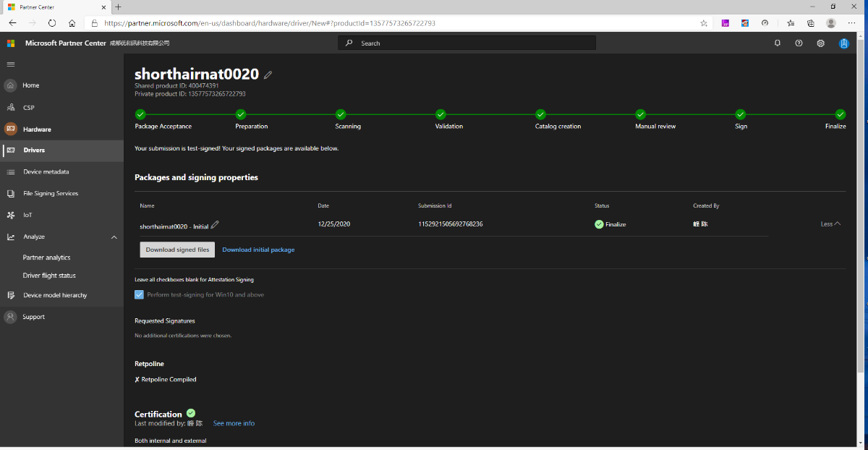Click the Santa hat extension icon

(x=744, y=23)
